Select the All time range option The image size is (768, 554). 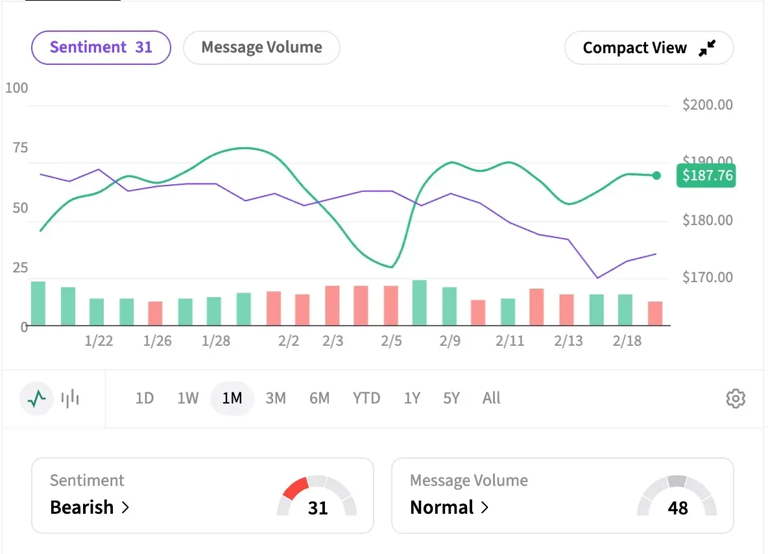491,398
